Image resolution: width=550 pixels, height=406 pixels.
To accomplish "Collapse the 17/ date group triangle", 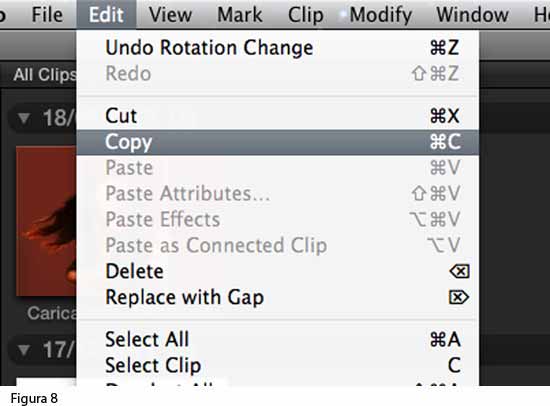I will click(x=24, y=350).
